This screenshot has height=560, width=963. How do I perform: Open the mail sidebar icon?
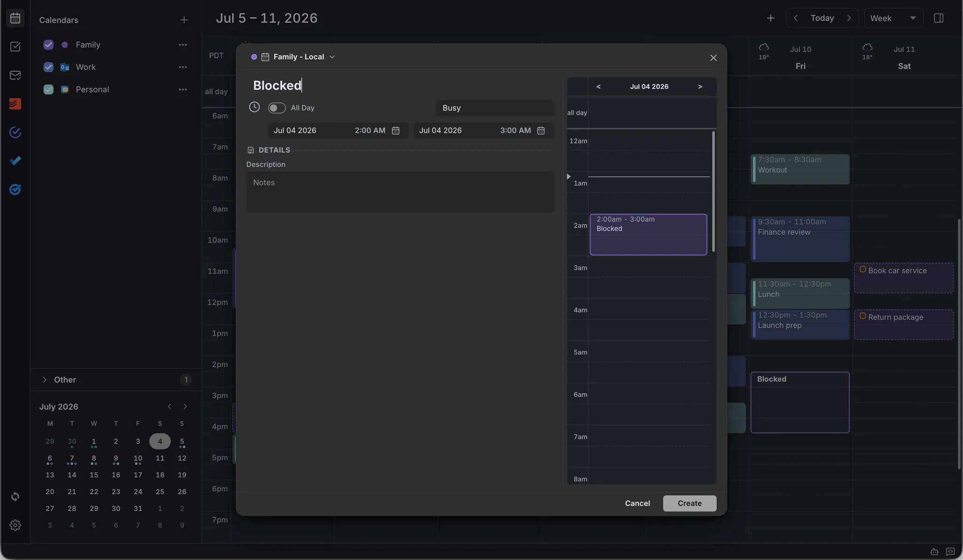click(15, 75)
